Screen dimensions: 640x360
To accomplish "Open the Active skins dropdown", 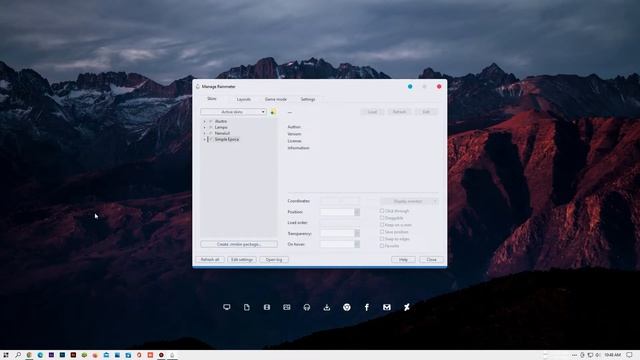I will pyautogui.click(x=233, y=112).
